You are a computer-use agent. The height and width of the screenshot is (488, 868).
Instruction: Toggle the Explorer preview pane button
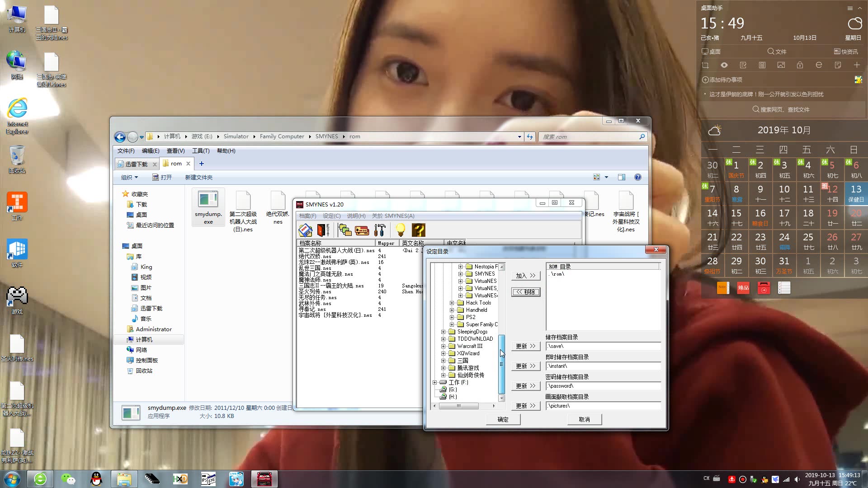click(x=622, y=177)
